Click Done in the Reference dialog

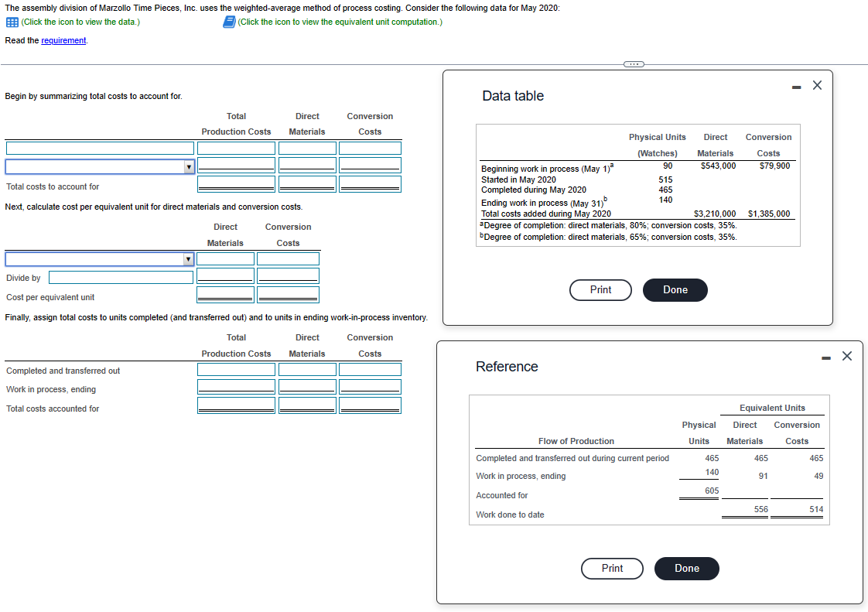click(x=686, y=569)
